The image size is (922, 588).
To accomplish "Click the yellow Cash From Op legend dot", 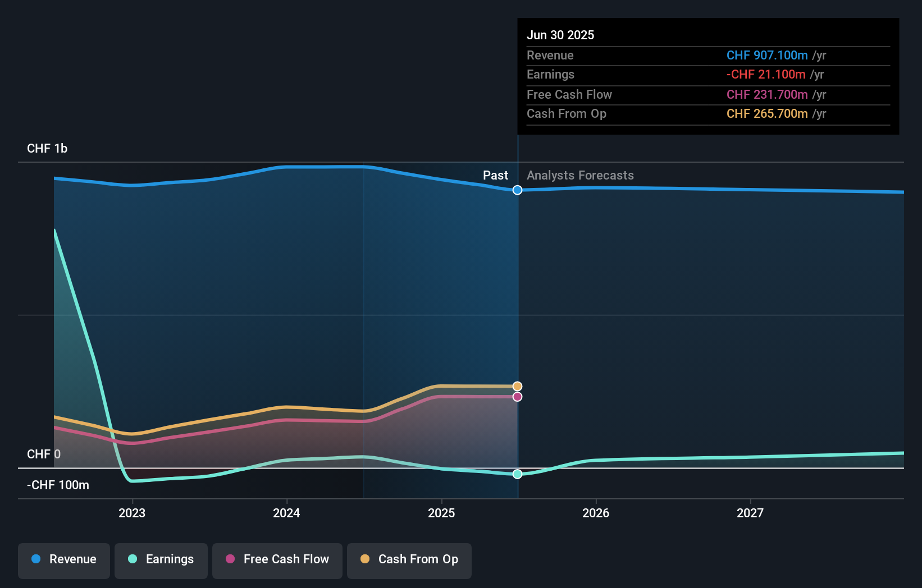I will [364, 559].
